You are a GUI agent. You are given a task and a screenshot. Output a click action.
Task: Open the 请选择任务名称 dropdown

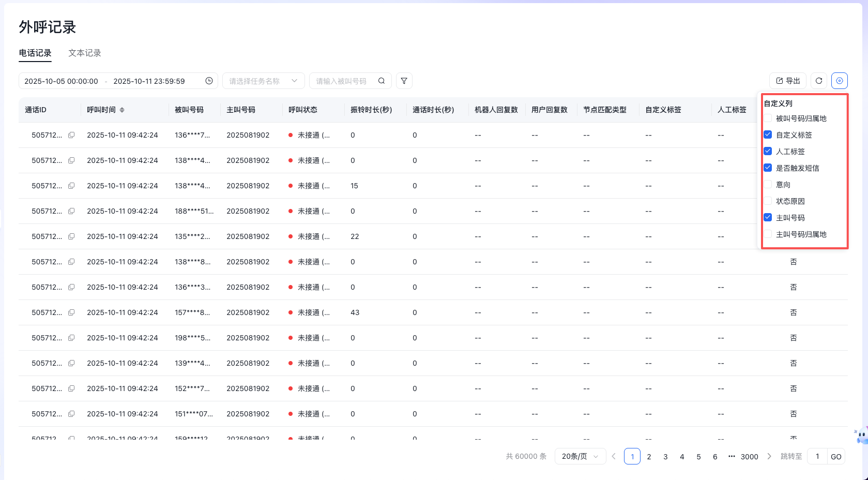click(x=263, y=81)
